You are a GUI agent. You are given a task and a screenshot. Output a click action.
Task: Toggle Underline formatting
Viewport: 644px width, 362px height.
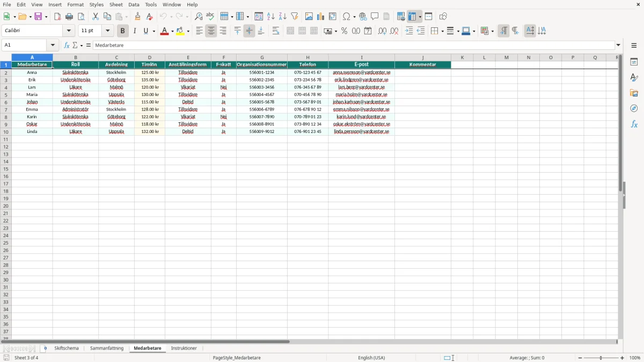(x=145, y=31)
